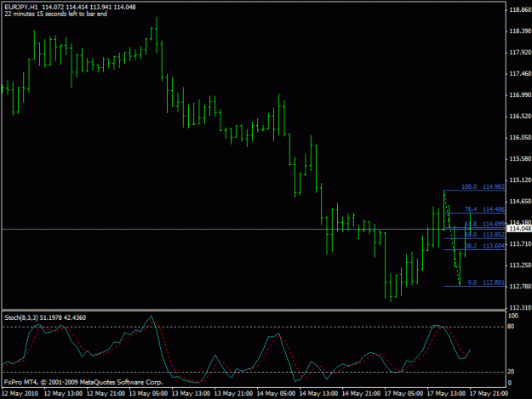This screenshot has height=399, width=532.
Task: Select the Fibonacci 100.0 horizontal level line
Action: (x=474, y=191)
